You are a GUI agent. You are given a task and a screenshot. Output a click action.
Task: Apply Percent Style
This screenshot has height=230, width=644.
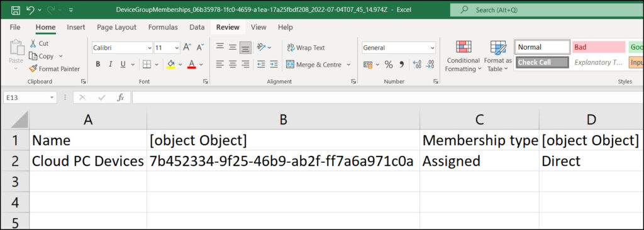pos(389,65)
